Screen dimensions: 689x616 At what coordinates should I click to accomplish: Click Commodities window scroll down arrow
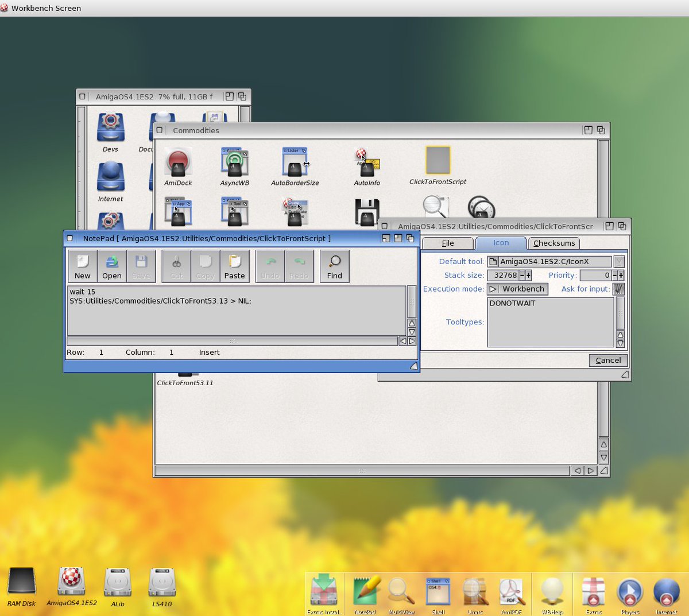tap(603, 458)
